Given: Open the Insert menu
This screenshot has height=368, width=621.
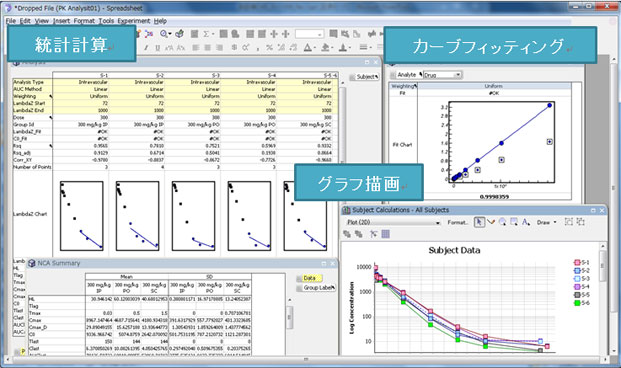Looking at the screenshot, I should click(x=61, y=21).
